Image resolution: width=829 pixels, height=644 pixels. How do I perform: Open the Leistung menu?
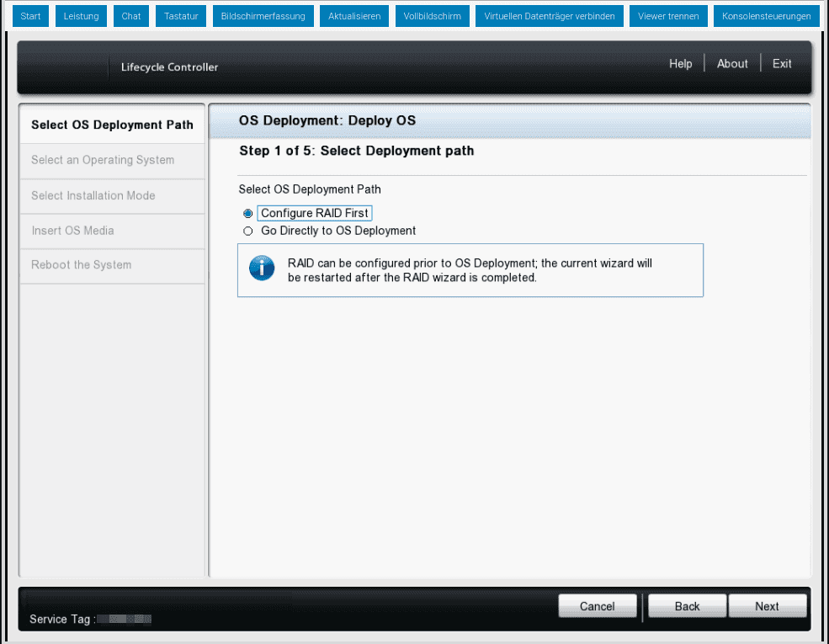[81, 16]
